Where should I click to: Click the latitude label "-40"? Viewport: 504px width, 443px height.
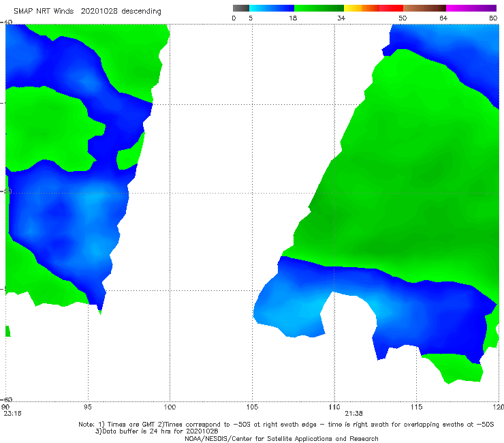[7, 22]
